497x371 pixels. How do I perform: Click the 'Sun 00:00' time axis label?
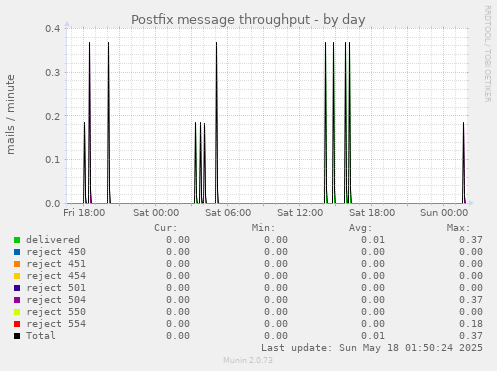[444, 213]
